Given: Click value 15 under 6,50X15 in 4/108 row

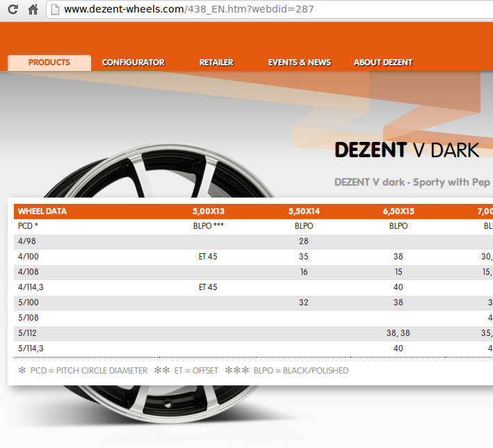Looking at the screenshot, I should [x=398, y=272].
